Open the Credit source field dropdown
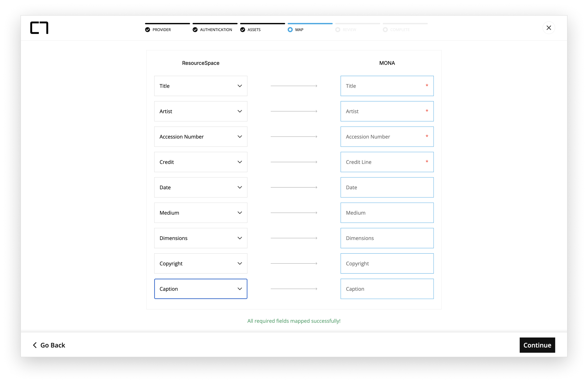Viewport: 588px width, 383px height. [x=201, y=162]
